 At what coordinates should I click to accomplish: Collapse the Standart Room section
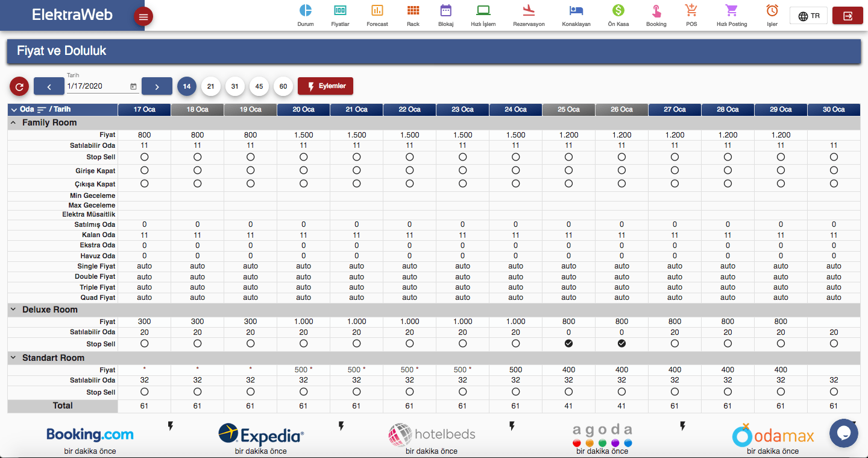13,358
